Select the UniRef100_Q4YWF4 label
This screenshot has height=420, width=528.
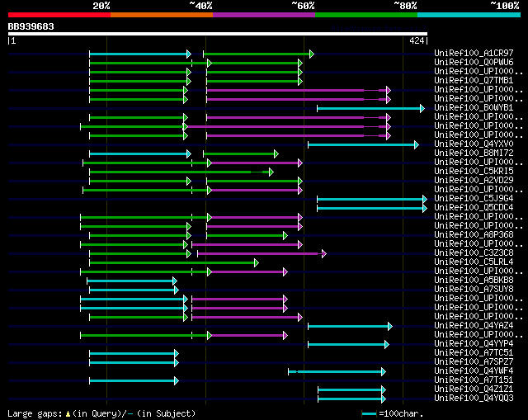point(474,371)
